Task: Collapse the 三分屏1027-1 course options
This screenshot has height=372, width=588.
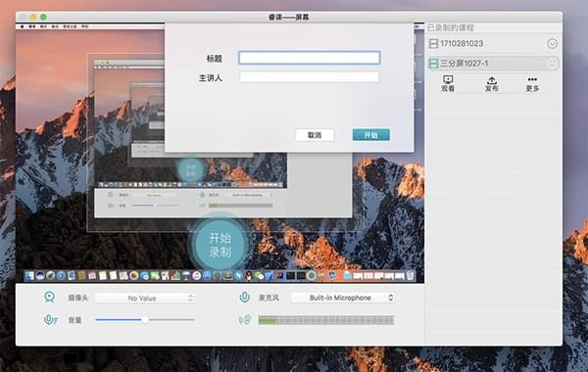Action: coord(552,64)
